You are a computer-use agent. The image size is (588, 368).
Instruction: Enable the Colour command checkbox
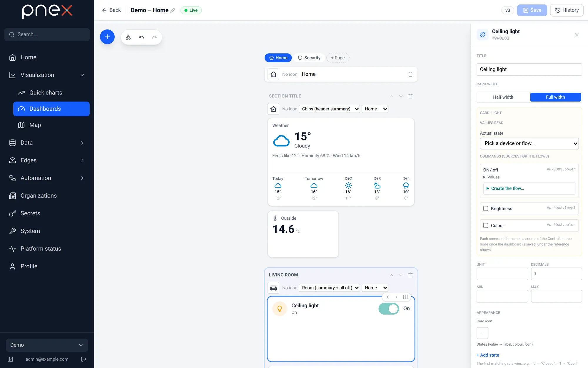(x=486, y=225)
